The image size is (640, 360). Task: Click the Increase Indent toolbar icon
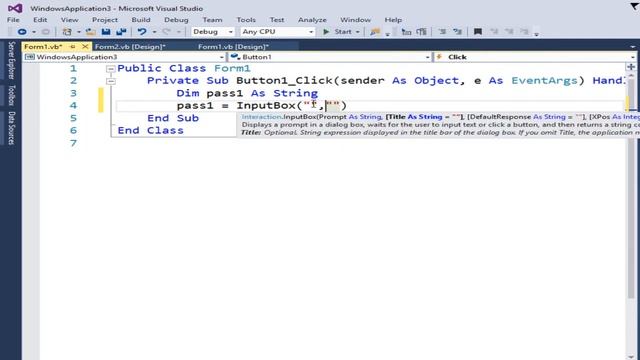pyautogui.click(x=457, y=31)
